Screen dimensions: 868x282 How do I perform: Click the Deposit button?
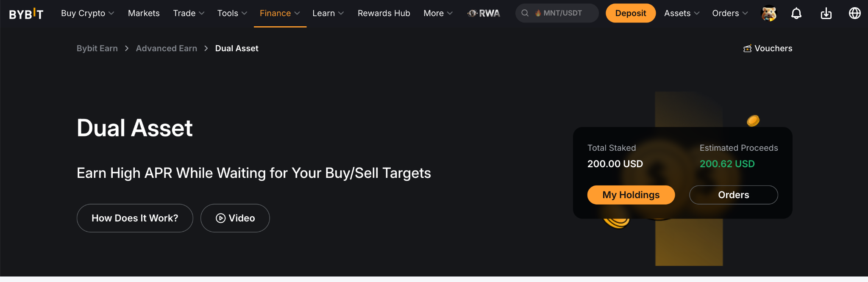(x=631, y=13)
